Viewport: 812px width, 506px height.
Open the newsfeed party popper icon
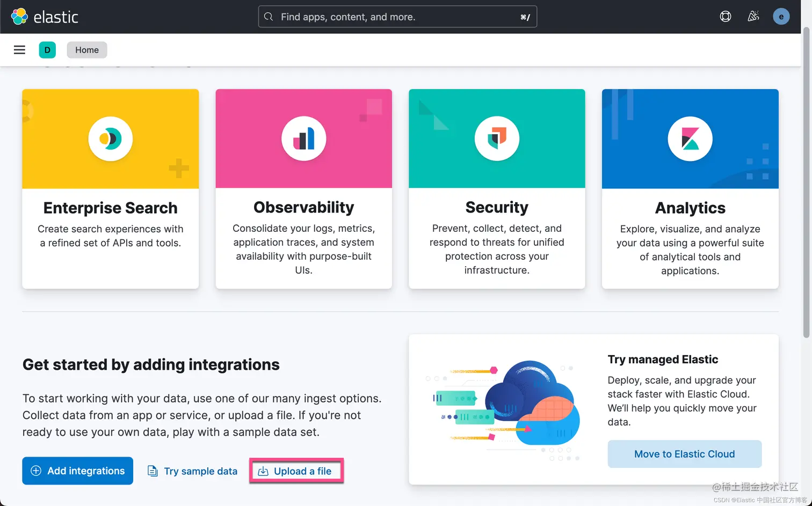(x=753, y=17)
